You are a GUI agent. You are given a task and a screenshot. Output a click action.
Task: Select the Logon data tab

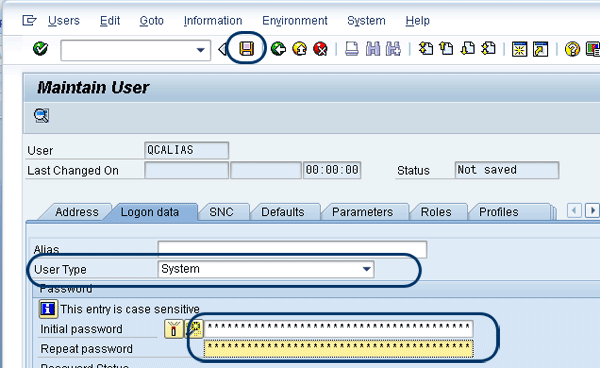click(x=150, y=212)
